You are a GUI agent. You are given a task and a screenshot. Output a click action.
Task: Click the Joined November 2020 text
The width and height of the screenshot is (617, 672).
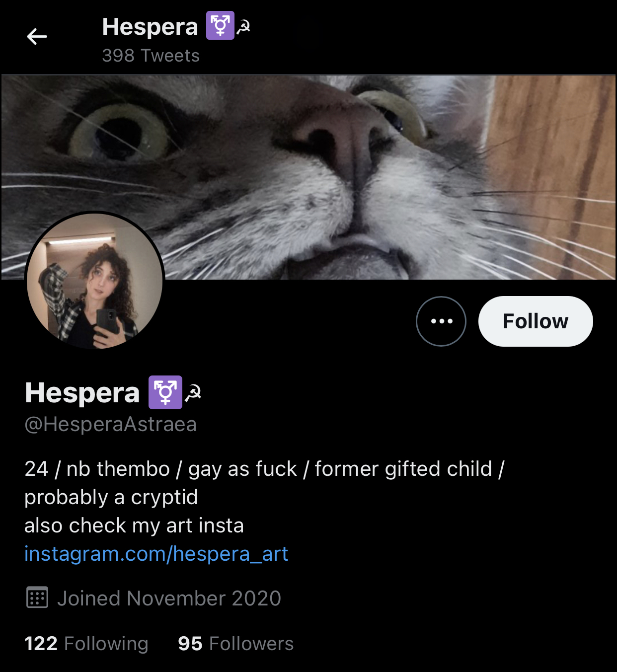click(x=169, y=598)
